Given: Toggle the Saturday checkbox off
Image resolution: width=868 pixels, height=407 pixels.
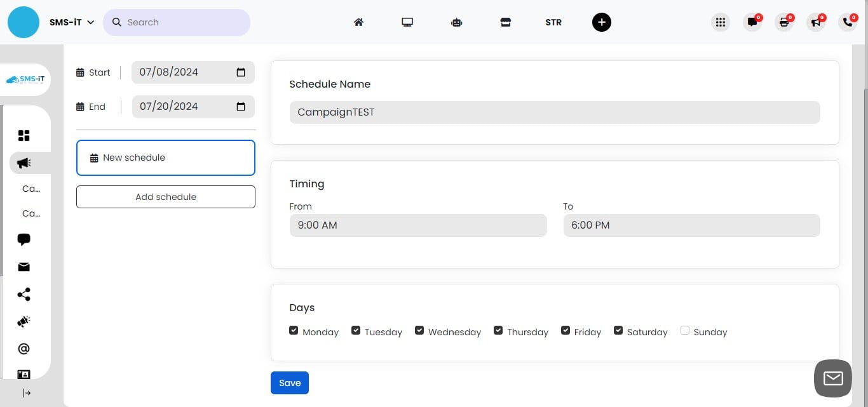Looking at the screenshot, I should point(618,330).
